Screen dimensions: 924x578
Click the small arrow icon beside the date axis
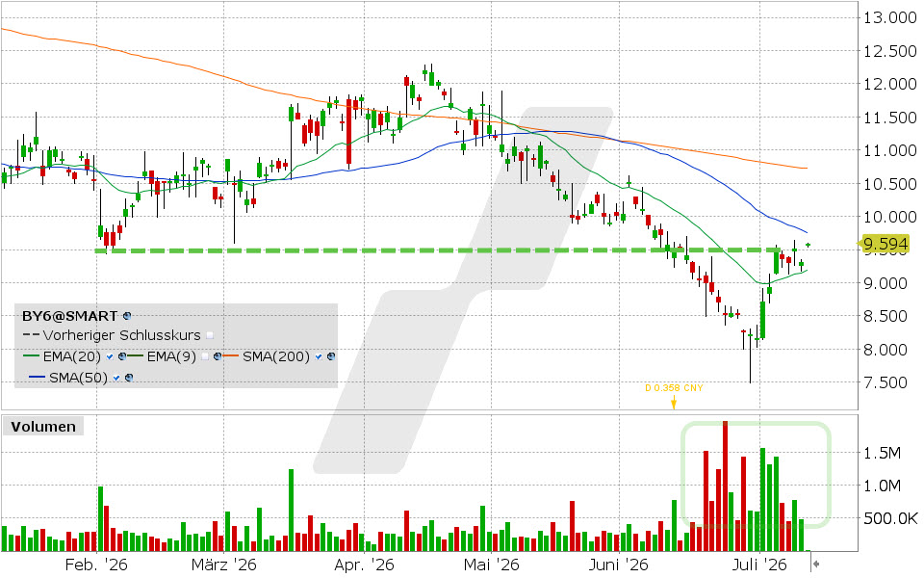tap(816, 565)
